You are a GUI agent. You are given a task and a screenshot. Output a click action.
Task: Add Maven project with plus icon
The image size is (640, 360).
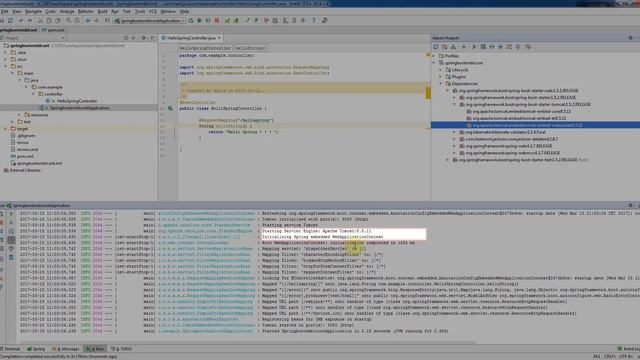(464, 47)
